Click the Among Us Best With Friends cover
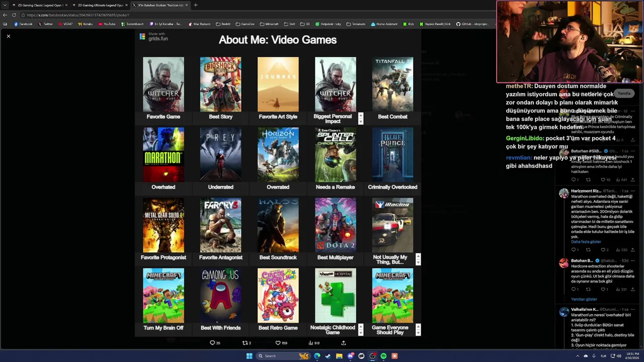 pos(221,296)
